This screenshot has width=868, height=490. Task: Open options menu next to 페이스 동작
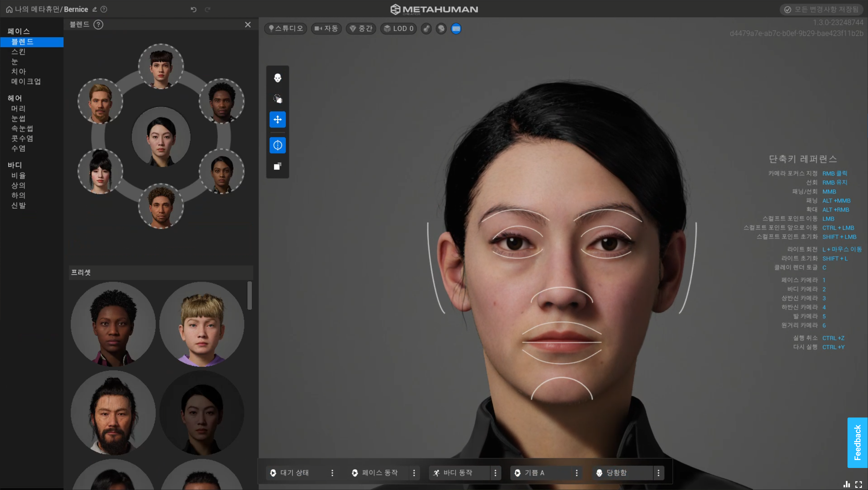414,473
